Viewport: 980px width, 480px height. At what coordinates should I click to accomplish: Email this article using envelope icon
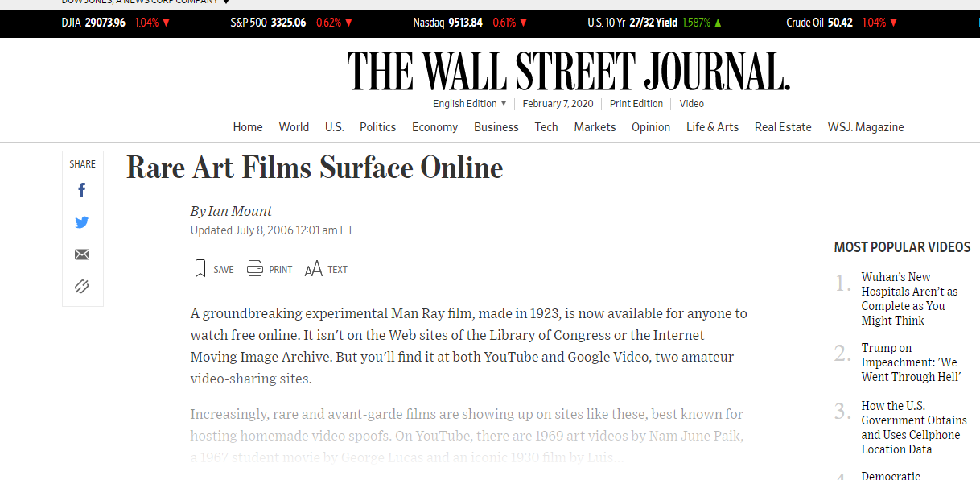pos(81,254)
